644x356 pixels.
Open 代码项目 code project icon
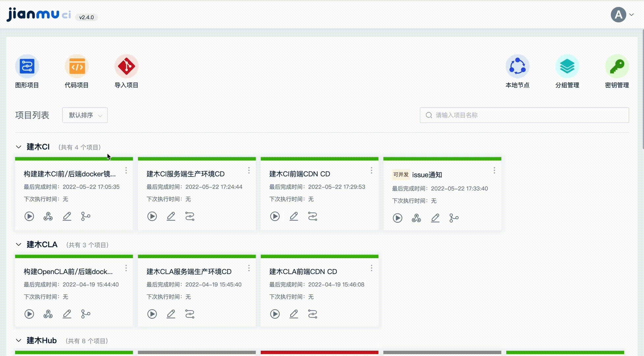point(77,66)
